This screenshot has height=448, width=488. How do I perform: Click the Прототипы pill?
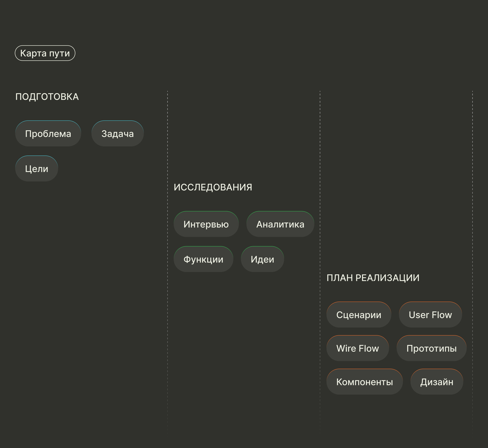pos(432,348)
